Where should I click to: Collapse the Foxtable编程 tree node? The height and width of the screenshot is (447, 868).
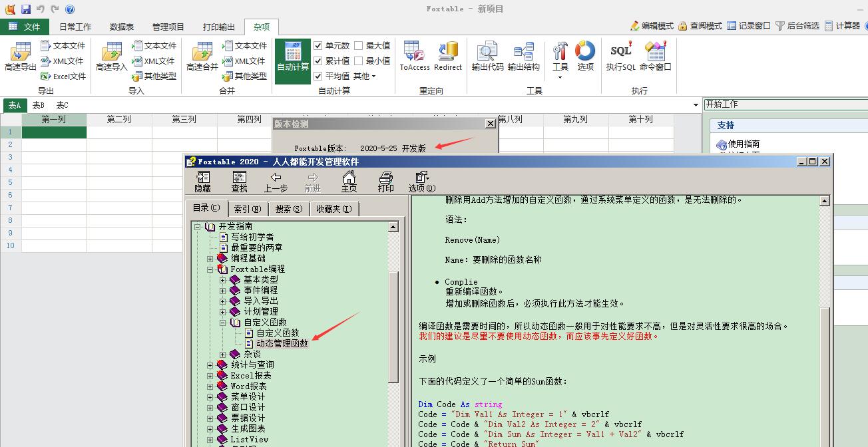[x=210, y=269]
